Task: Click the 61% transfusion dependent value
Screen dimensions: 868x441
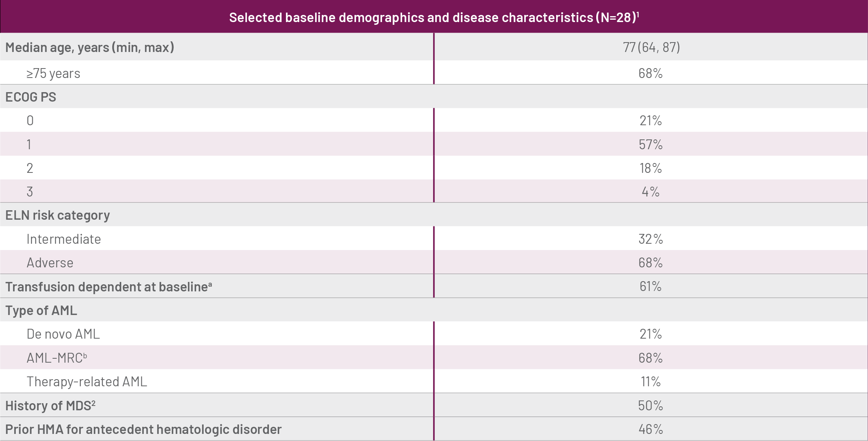Action: click(x=651, y=286)
